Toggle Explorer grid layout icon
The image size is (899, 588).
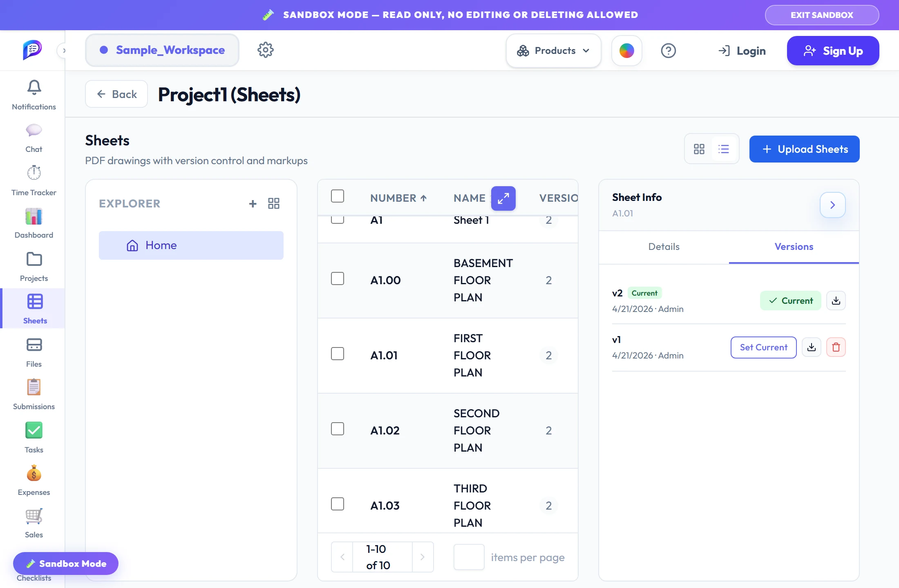(274, 203)
